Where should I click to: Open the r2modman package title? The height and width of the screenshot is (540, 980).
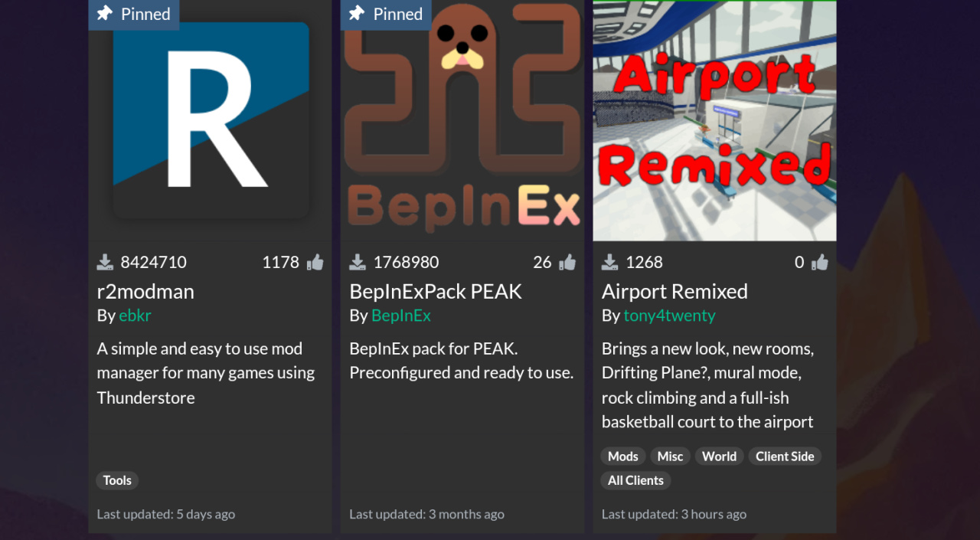click(145, 291)
